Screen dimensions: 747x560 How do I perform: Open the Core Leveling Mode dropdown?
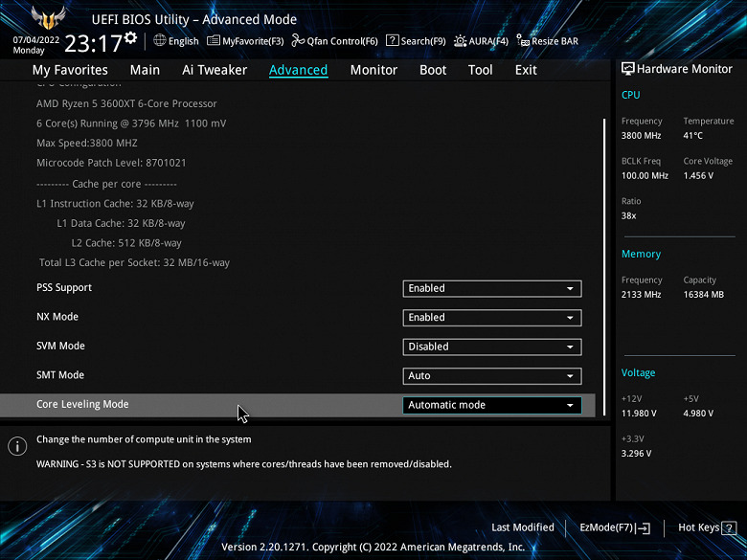(x=492, y=405)
